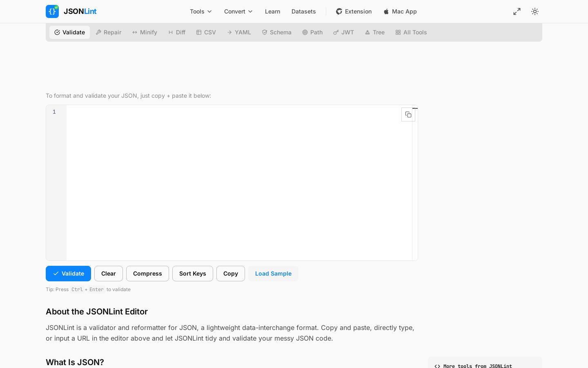Load Sample JSON into the editor
588x368 pixels.
click(x=273, y=274)
